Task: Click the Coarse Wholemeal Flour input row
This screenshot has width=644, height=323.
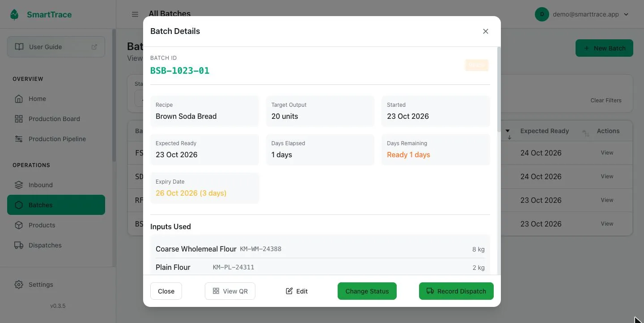Action: point(320,249)
